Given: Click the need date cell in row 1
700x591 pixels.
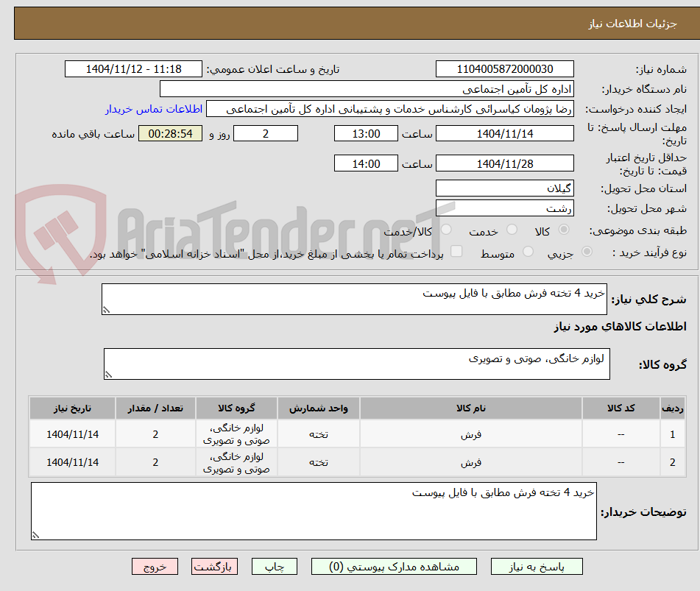Looking at the screenshot, I should [x=72, y=434].
